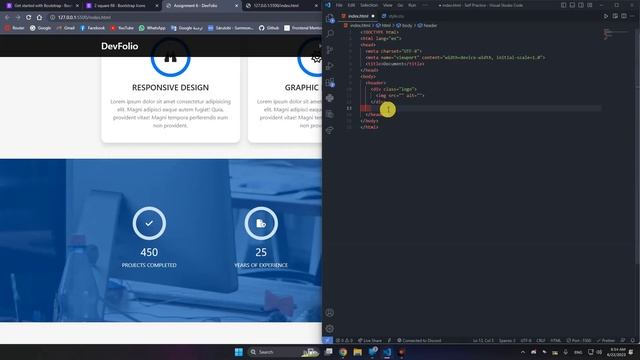The width and height of the screenshot is (640, 360).
Task: Click the browser Back arrow
Action: click(7, 18)
